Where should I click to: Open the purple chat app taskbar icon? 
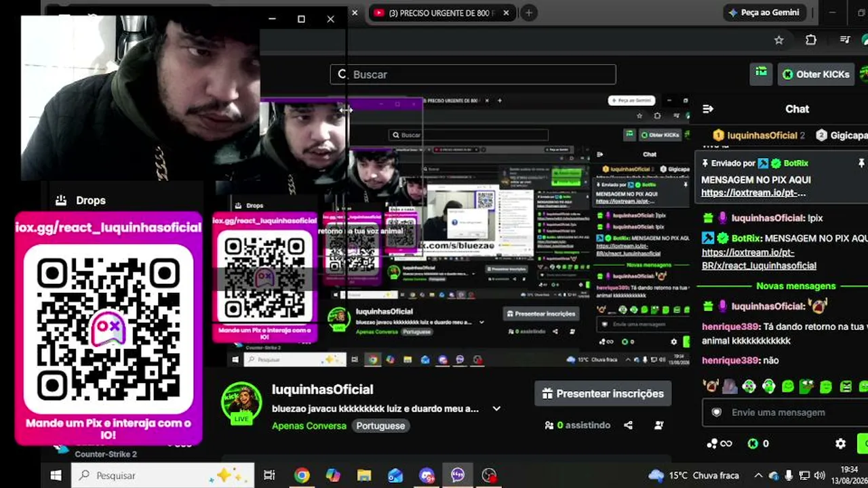[458, 476]
